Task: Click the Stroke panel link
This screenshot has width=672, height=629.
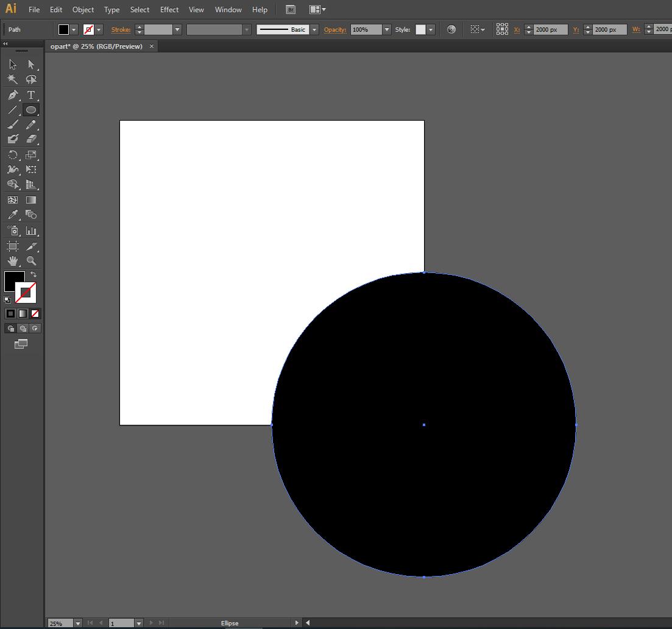Action: tap(121, 30)
